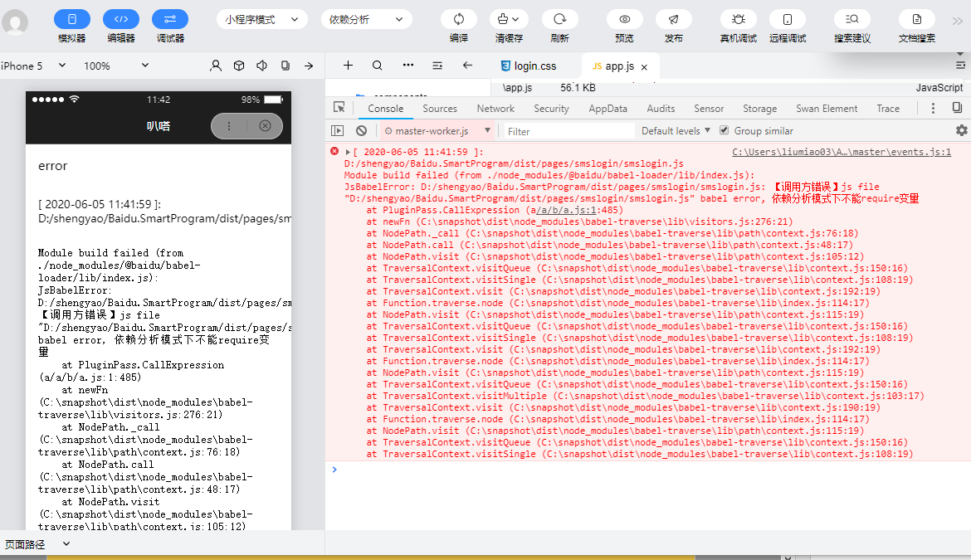Toggle the console sidebar panel icon
The height and width of the screenshot is (560, 971).
click(338, 130)
